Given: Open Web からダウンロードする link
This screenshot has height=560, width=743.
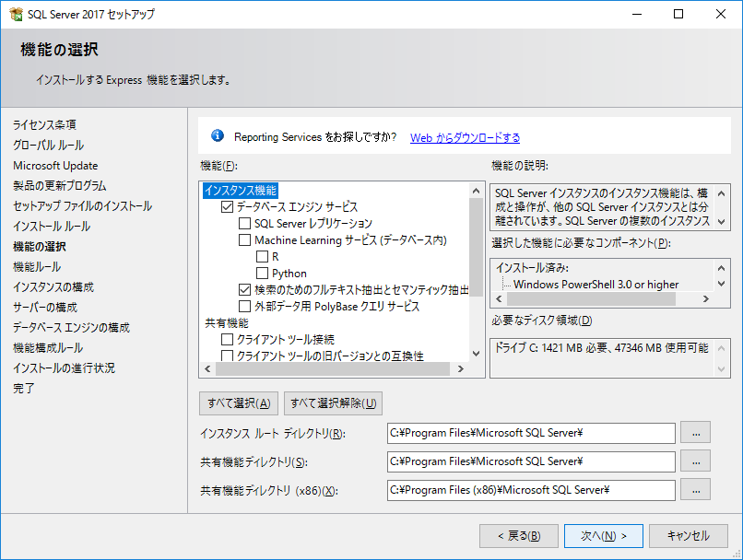Looking at the screenshot, I should pyautogui.click(x=465, y=138).
